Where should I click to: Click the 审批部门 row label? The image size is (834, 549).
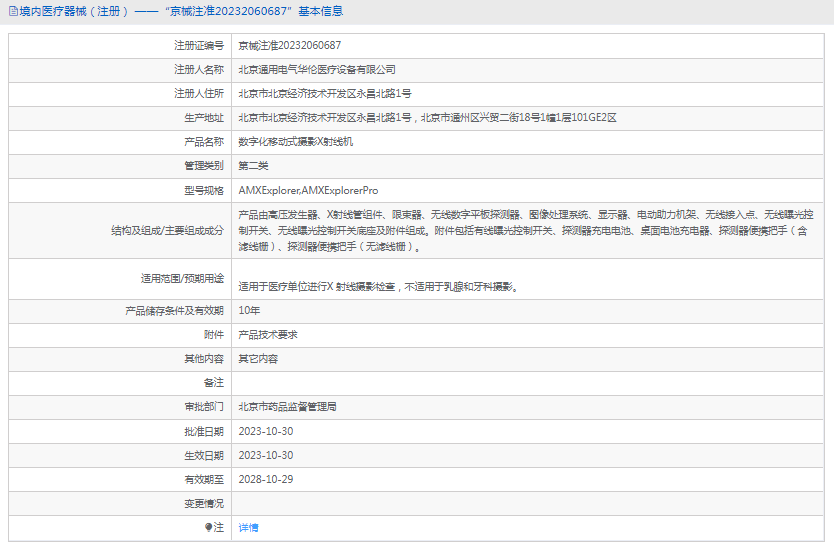(204, 407)
